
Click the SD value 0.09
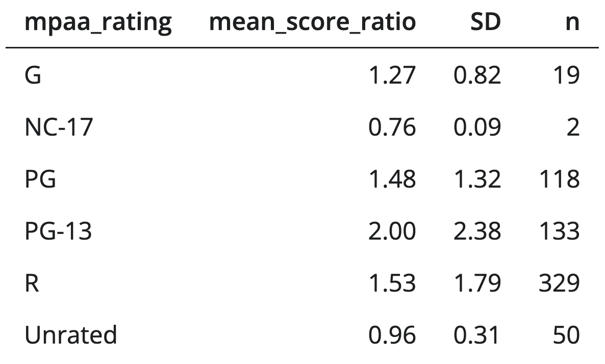tap(477, 127)
